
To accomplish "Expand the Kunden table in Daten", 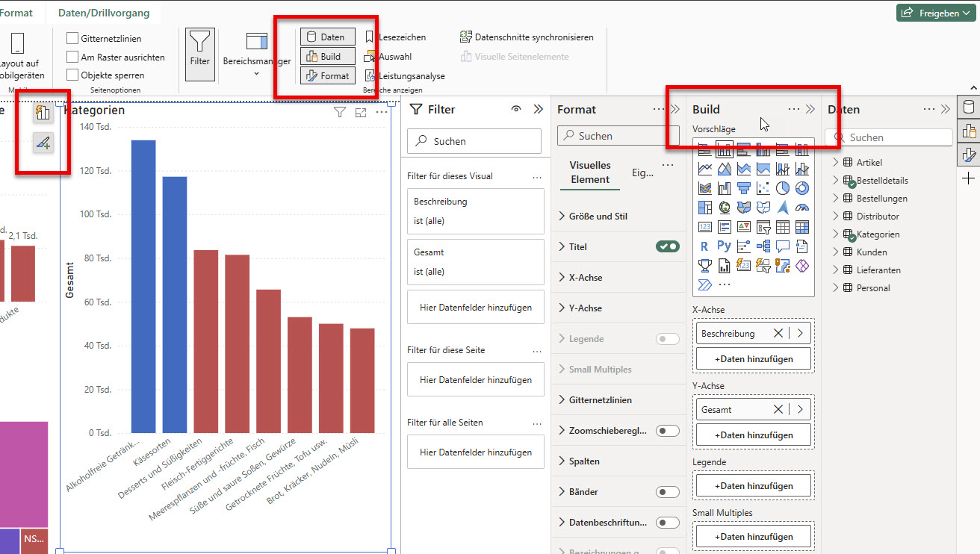I will tap(836, 252).
